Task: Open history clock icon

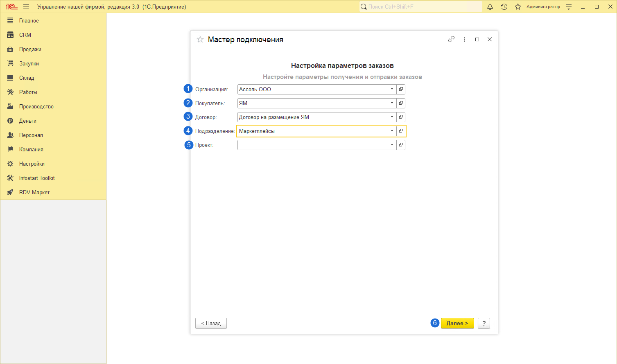Action: (x=504, y=7)
